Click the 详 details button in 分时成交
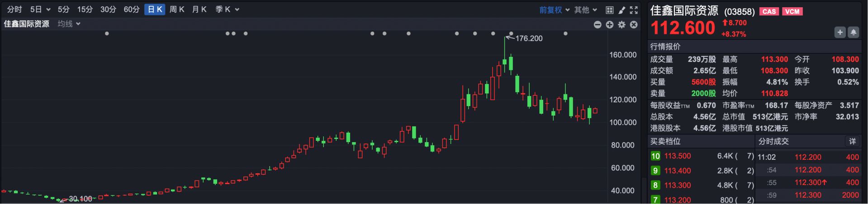The width and height of the screenshot is (868, 204). point(852,142)
